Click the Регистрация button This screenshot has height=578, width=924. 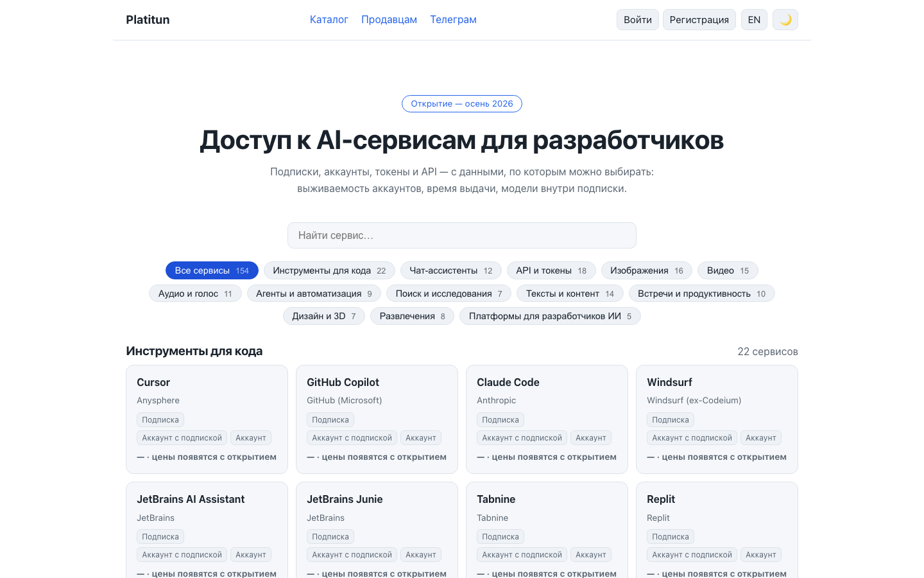(699, 20)
